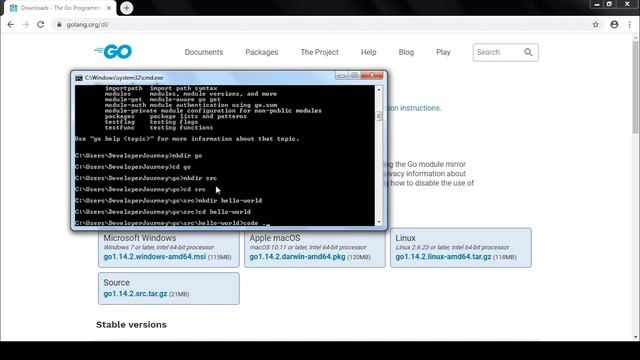Open a new browser tab
This screenshot has width=640, height=360.
click(x=127, y=8)
